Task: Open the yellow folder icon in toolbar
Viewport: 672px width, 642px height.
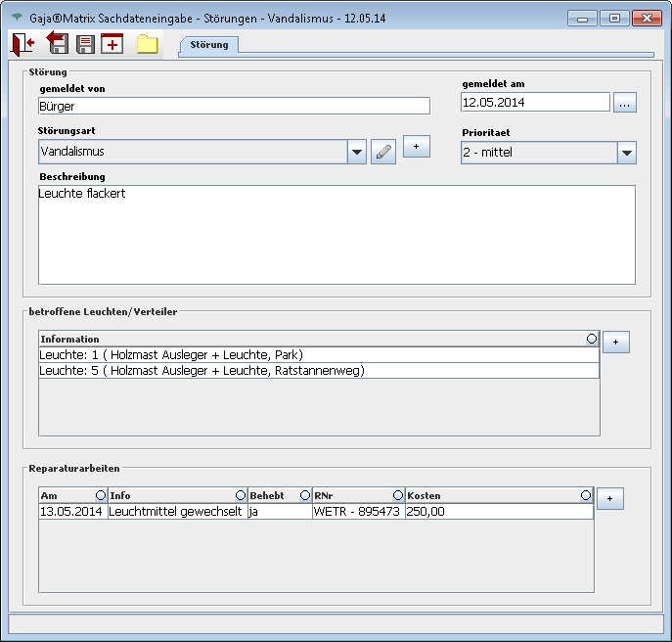Action: click(148, 44)
